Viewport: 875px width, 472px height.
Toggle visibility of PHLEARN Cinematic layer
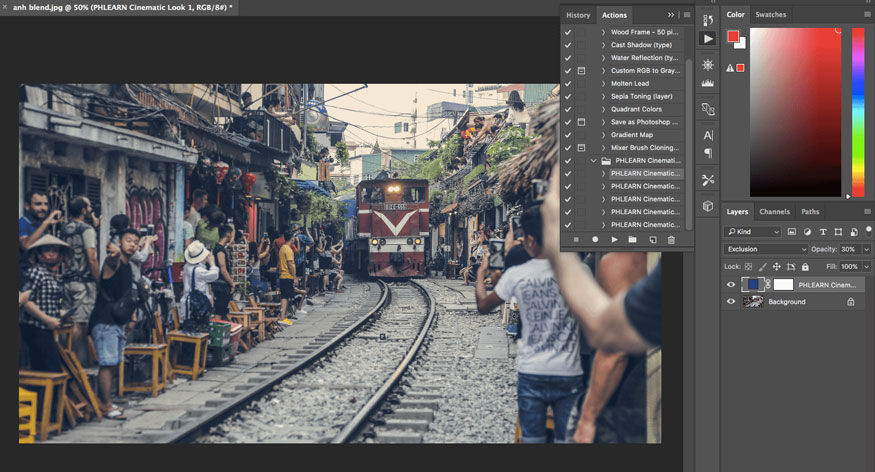pos(730,285)
